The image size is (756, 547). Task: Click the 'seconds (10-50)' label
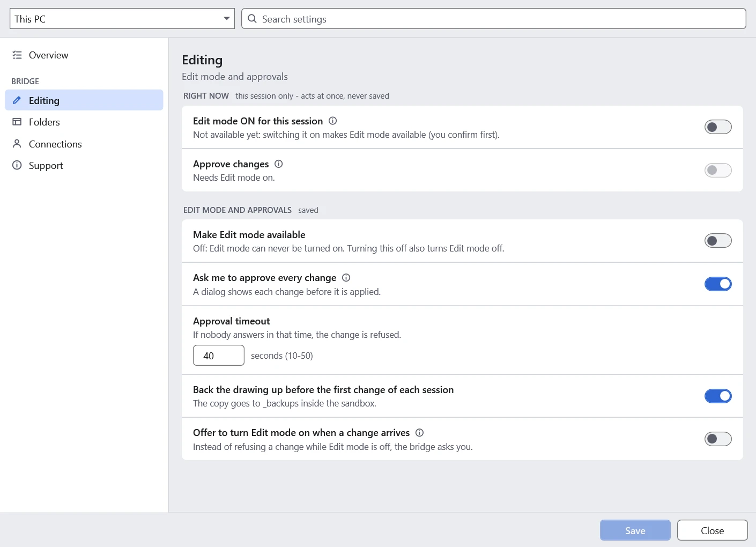coord(282,356)
